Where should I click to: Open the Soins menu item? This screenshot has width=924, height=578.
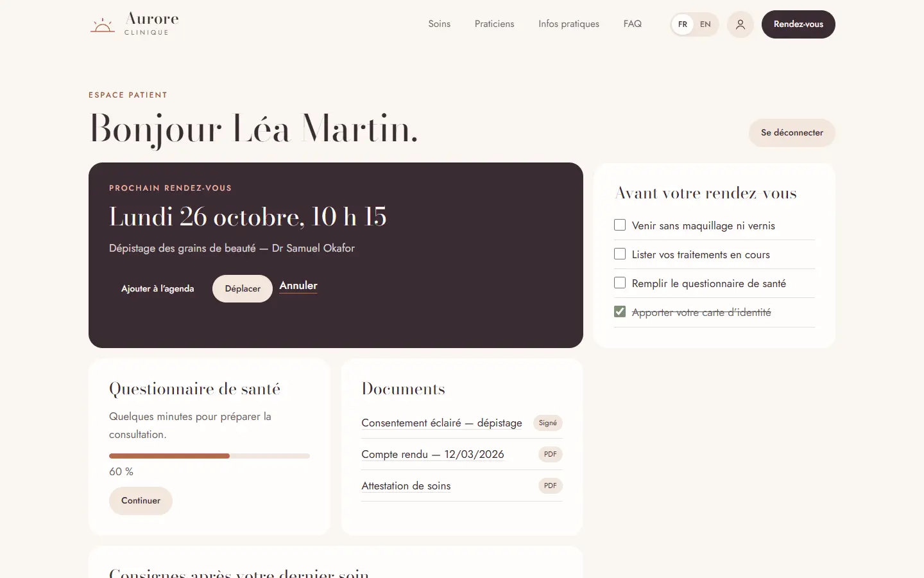(440, 24)
